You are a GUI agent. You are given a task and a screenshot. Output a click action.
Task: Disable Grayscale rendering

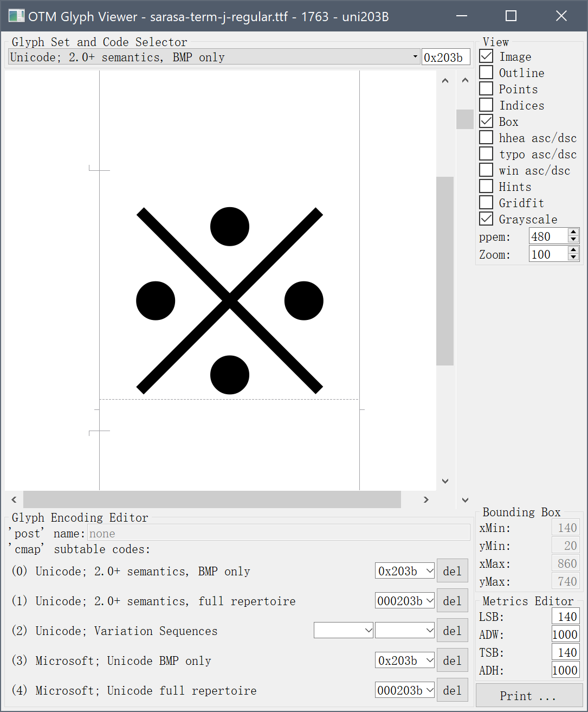(x=486, y=219)
